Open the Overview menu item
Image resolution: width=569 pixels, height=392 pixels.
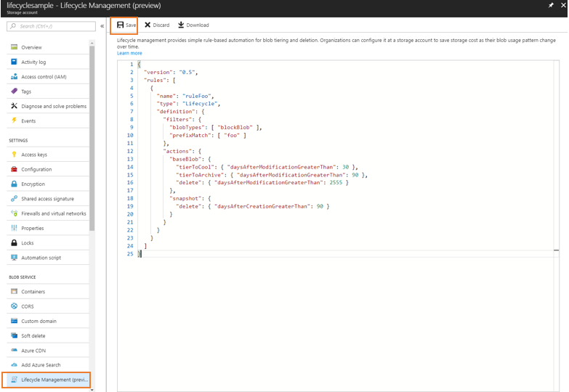pos(47,47)
